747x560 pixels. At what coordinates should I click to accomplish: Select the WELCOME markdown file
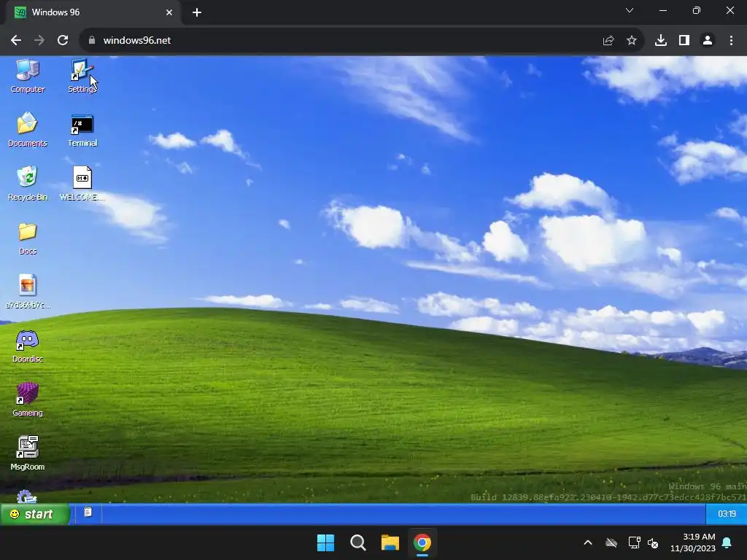pos(82,183)
